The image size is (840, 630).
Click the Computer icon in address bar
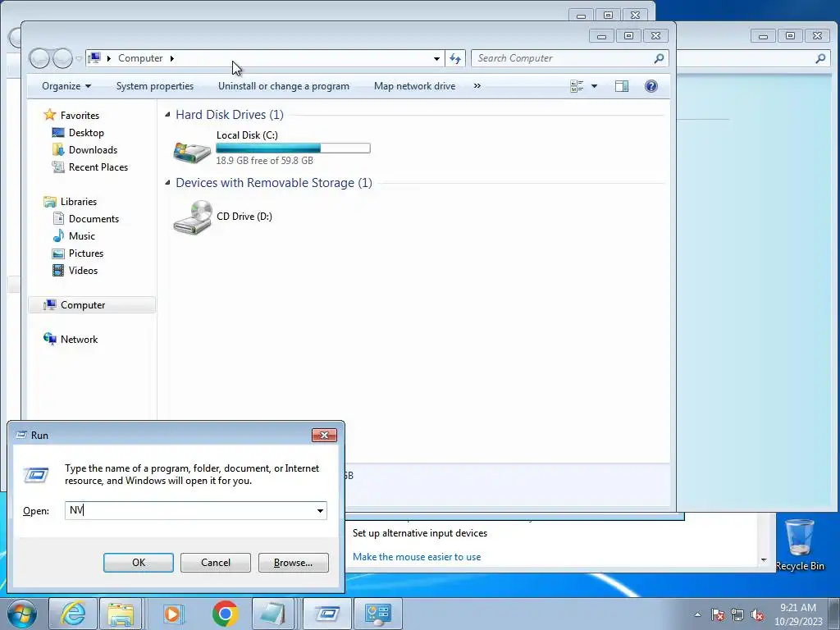[95, 58]
